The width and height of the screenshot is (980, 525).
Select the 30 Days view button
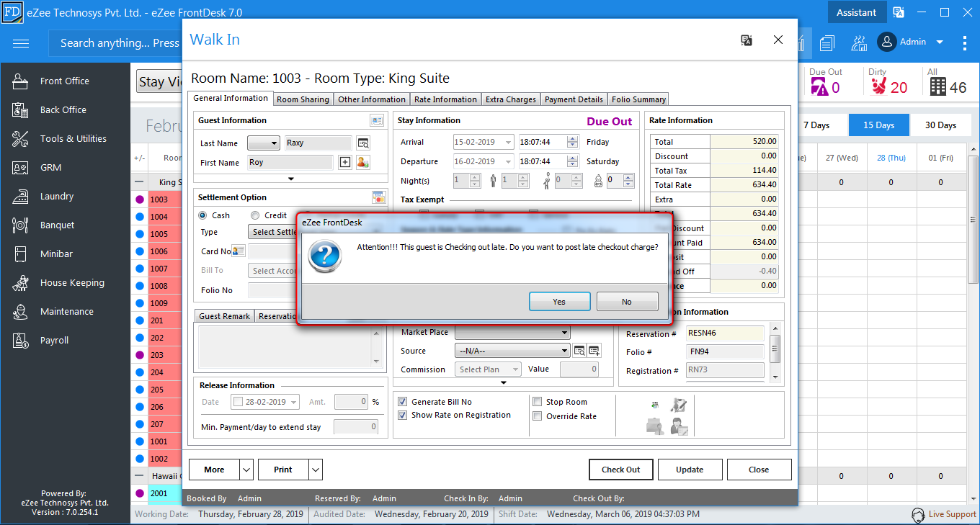940,125
